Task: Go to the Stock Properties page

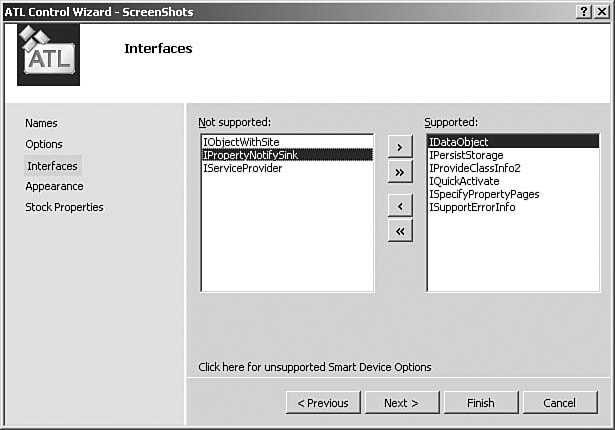Action: 64,207
